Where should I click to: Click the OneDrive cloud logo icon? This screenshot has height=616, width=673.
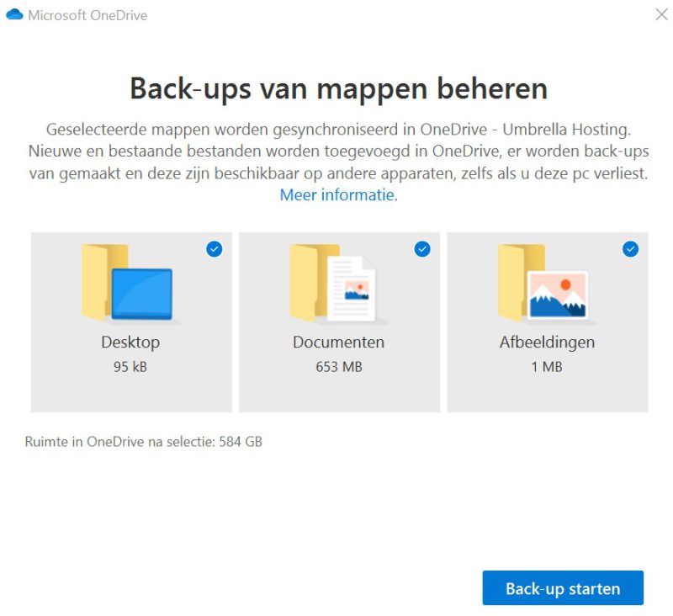[x=14, y=14]
